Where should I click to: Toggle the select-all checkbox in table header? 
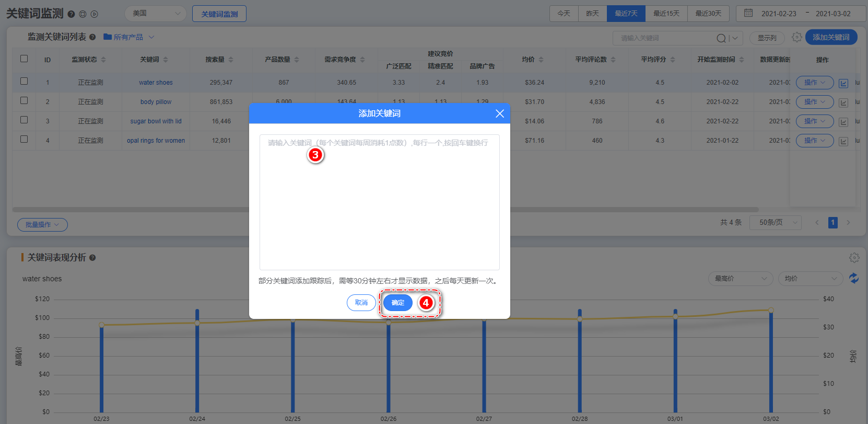pyautogui.click(x=24, y=59)
